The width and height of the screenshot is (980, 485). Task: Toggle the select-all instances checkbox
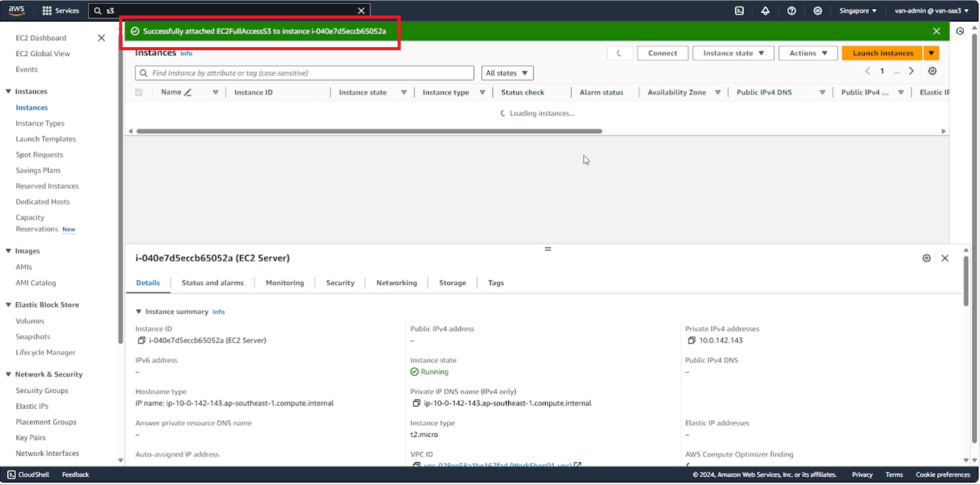(x=139, y=92)
